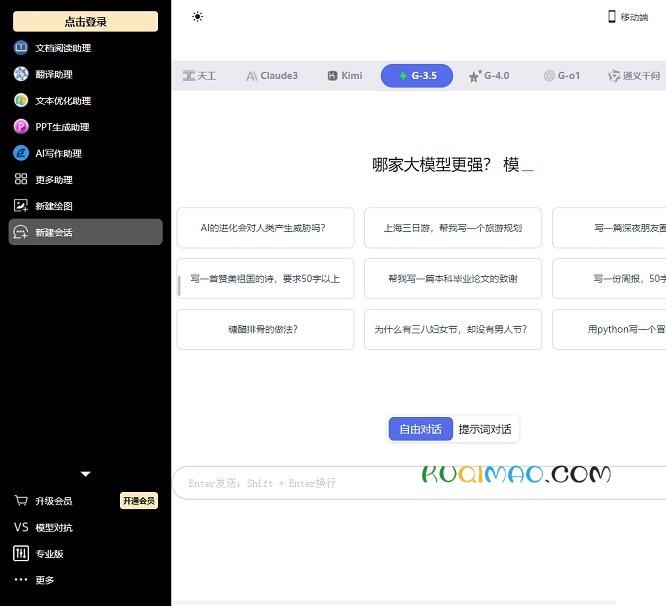Select the Claude3 model tab

272,76
